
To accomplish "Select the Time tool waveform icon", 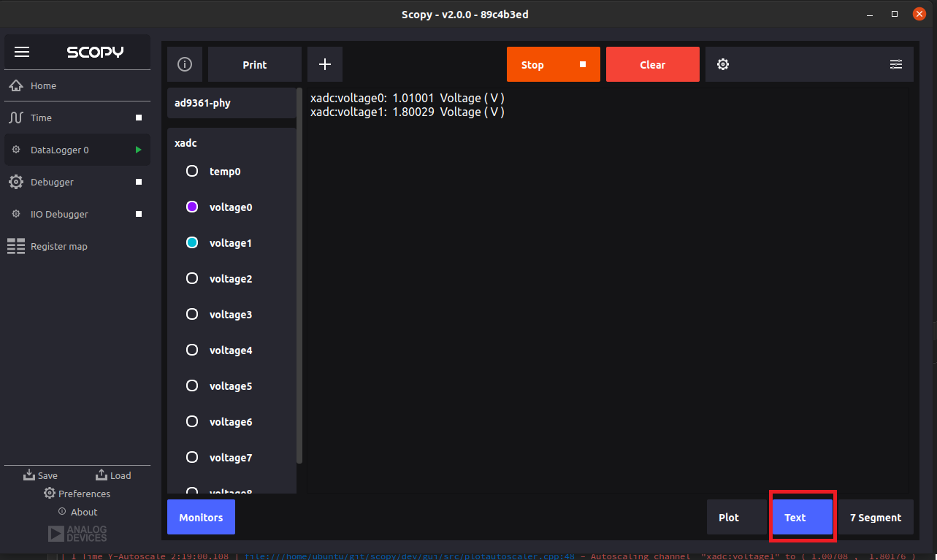I will (15, 118).
